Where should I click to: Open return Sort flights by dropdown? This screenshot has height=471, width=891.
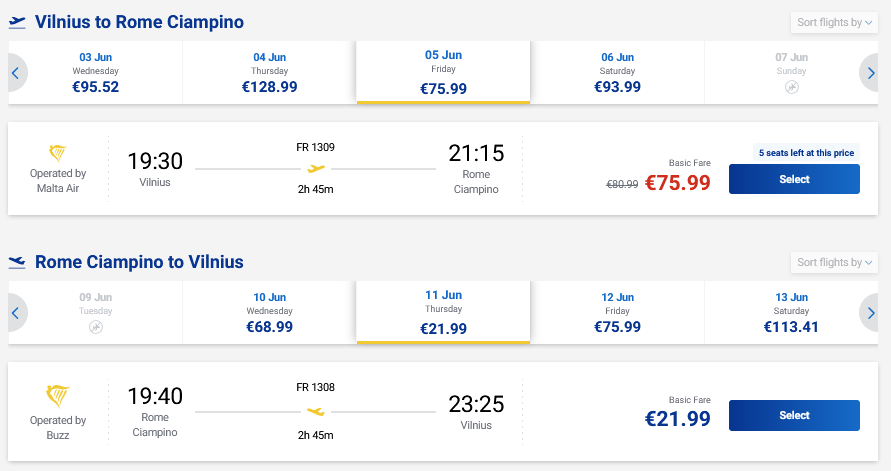835,262
